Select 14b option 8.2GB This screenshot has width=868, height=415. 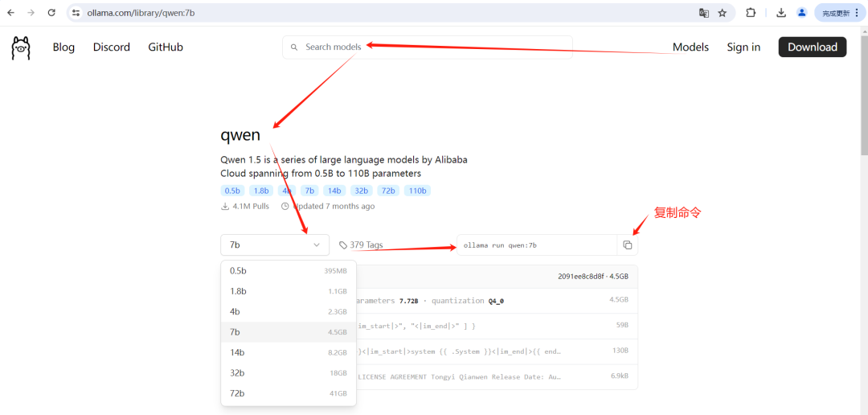(x=289, y=352)
